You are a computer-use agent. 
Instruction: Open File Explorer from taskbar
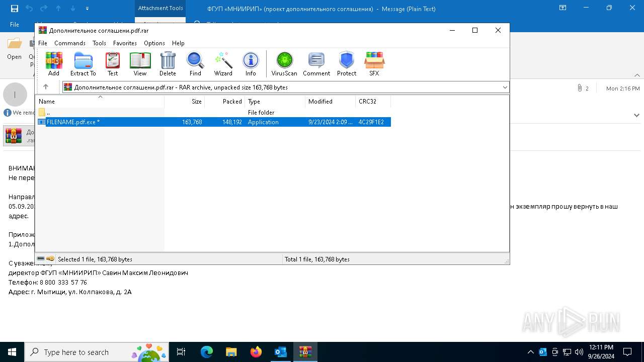[x=231, y=352]
